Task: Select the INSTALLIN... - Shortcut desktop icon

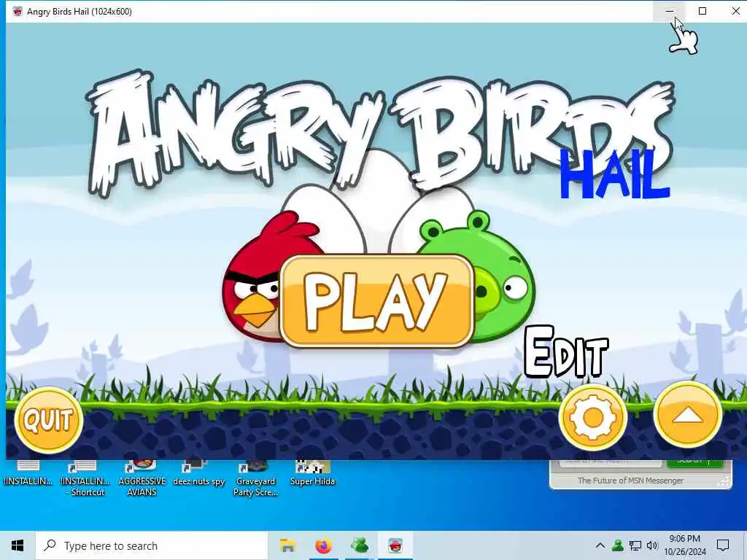Action: [86, 480]
